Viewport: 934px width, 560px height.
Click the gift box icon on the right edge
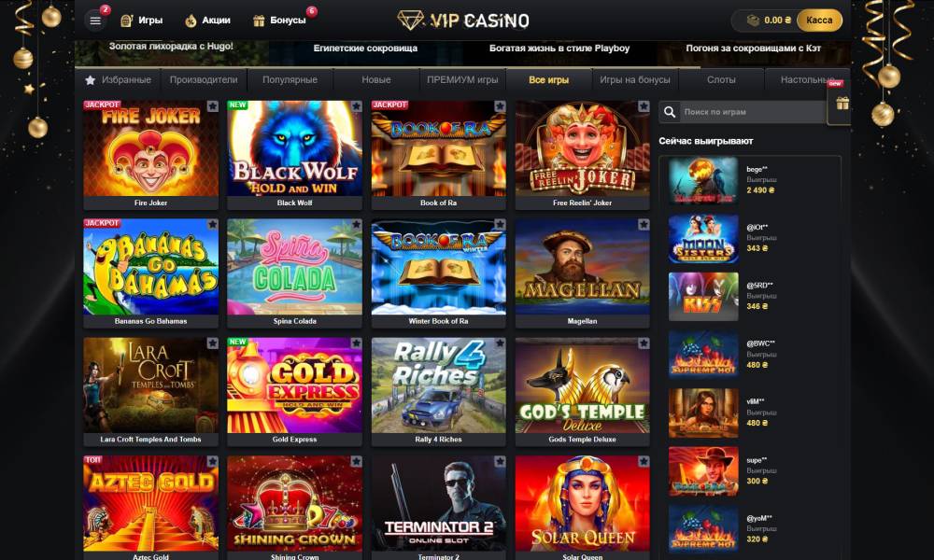pos(842,104)
